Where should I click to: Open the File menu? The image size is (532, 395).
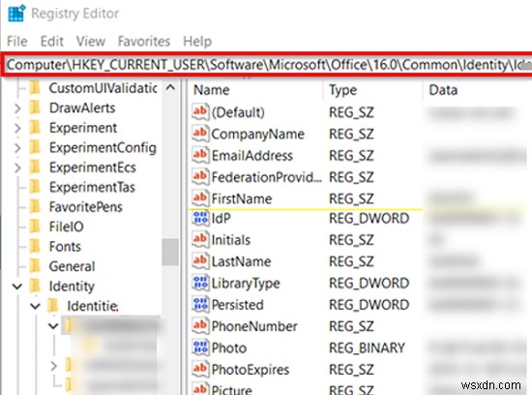point(17,42)
